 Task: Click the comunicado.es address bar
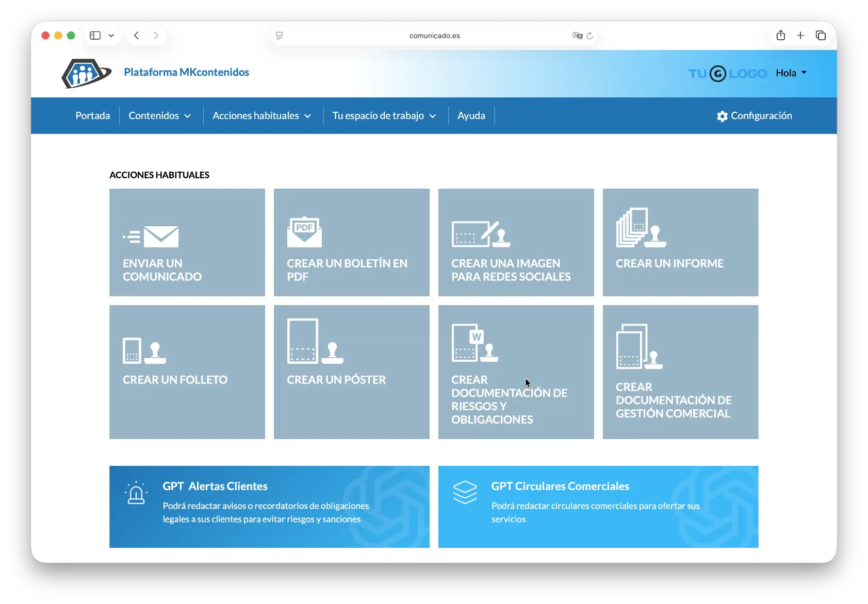pyautogui.click(x=434, y=36)
